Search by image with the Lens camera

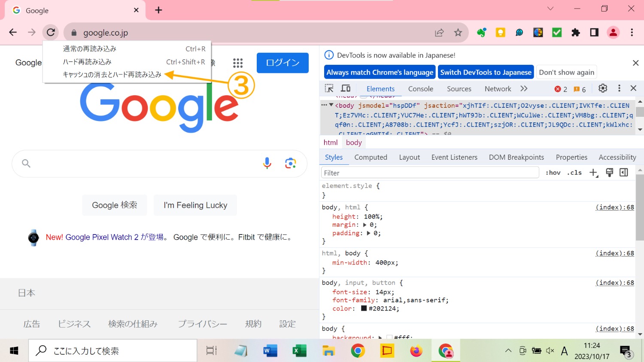pos(291,163)
